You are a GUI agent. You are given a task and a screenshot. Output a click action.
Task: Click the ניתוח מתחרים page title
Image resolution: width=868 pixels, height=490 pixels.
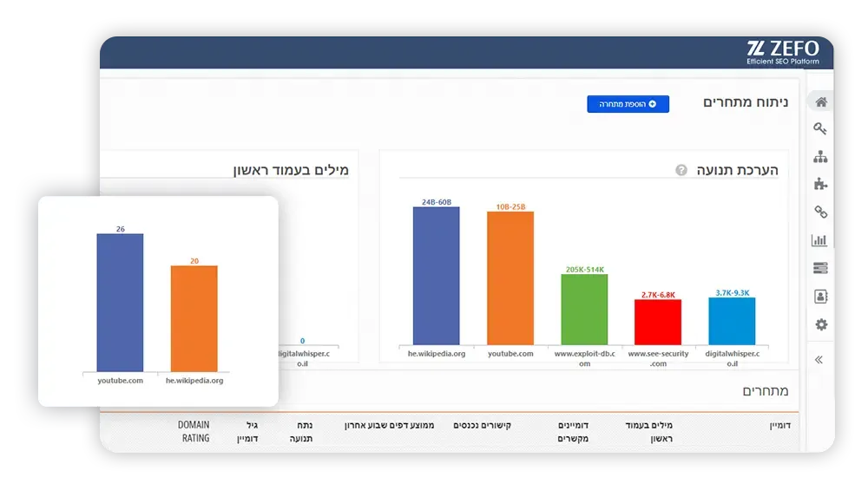pyautogui.click(x=746, y=102)
